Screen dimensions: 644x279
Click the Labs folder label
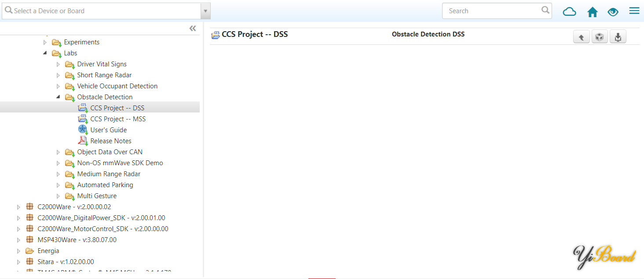[x=70, y=53]
